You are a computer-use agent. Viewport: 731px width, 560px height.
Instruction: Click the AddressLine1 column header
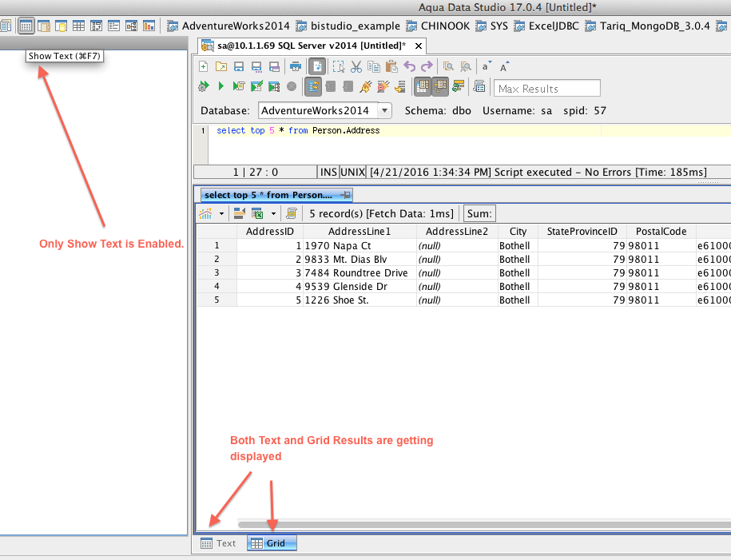coord(360,232)
